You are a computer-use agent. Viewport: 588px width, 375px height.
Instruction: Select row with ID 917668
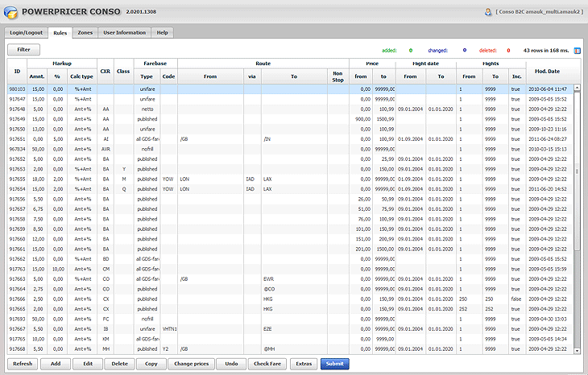tap(291, 349)
